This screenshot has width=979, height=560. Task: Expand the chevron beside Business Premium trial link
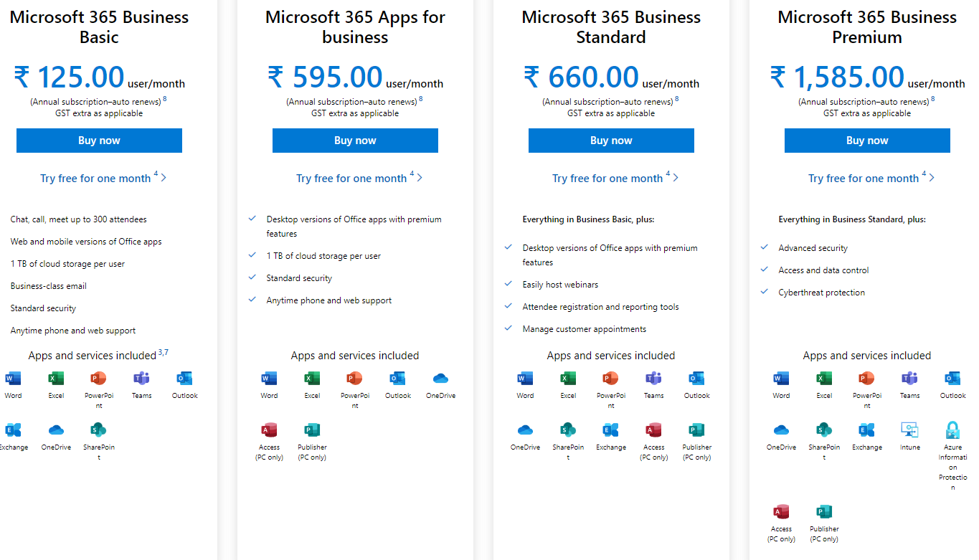tap(930, 178)
